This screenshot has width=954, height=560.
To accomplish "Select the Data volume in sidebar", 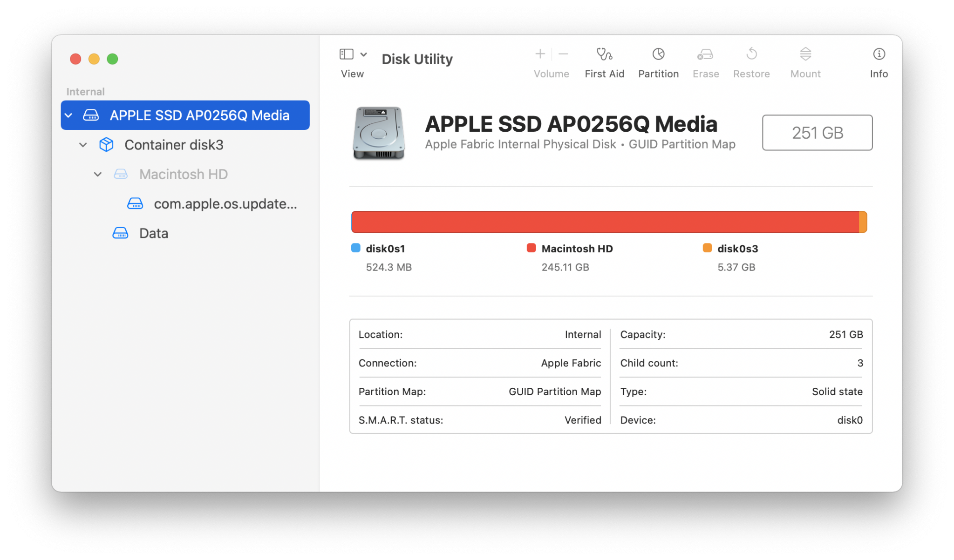I will 153,233.
